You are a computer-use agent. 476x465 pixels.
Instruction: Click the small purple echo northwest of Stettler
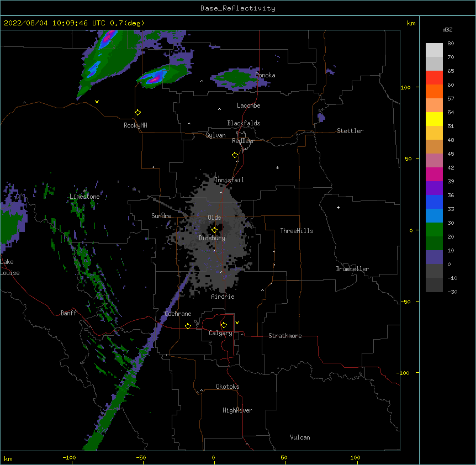[x=321, y=117]
